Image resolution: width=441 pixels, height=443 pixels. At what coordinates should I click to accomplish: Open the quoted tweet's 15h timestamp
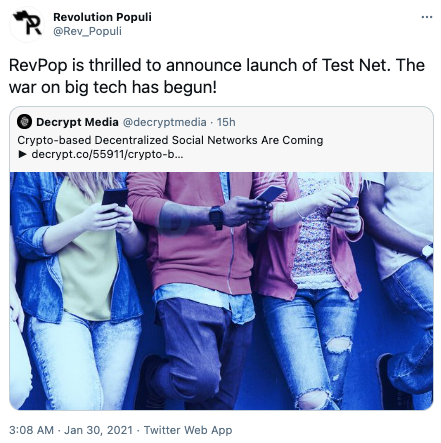(x=226, y=122)
